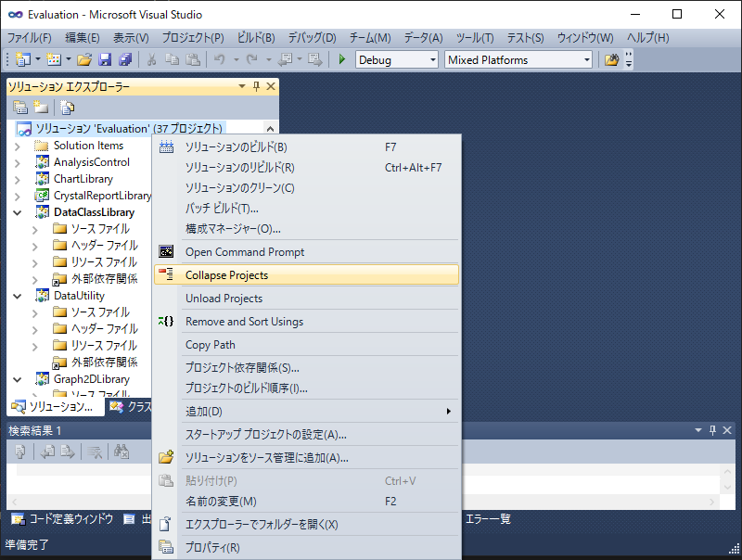
Task: Choose Unload Projects in context menu
Action: tap(306, 299)
